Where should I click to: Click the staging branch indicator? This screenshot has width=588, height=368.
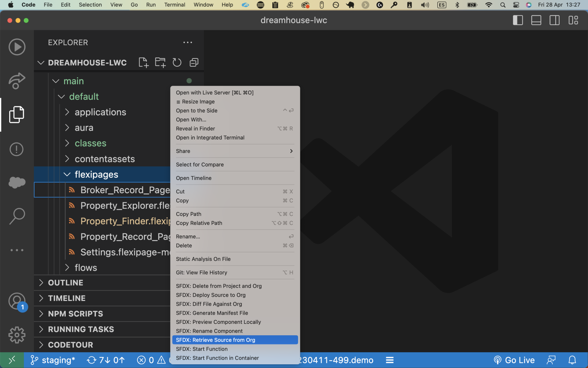point(53,360)
